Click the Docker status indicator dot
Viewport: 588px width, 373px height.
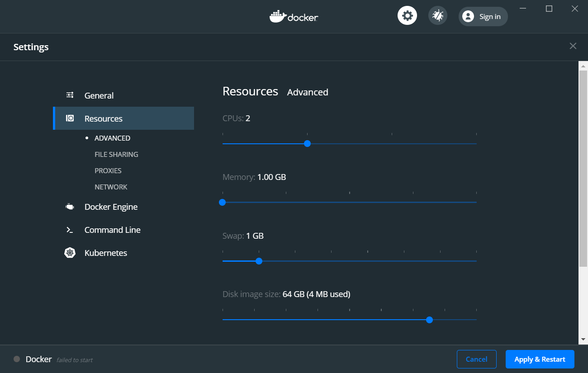17,359
